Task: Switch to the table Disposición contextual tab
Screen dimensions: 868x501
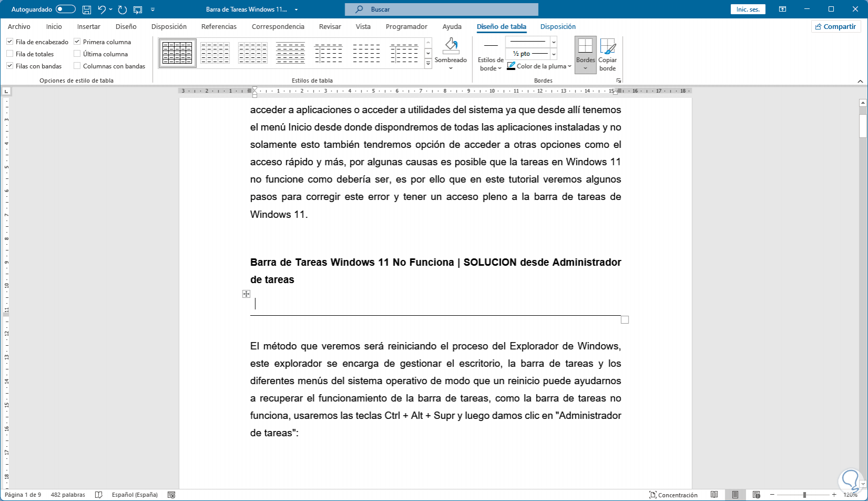Action: click(x=558, y=26)
